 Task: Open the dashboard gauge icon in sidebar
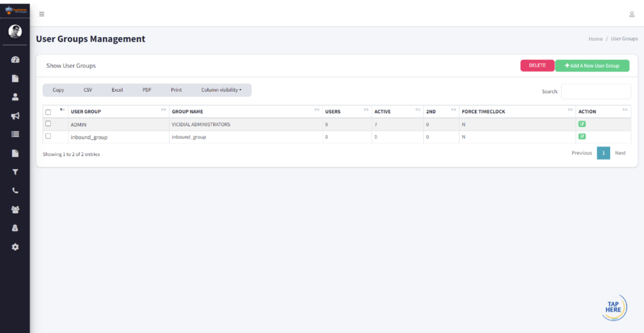(x=15, y=60)
